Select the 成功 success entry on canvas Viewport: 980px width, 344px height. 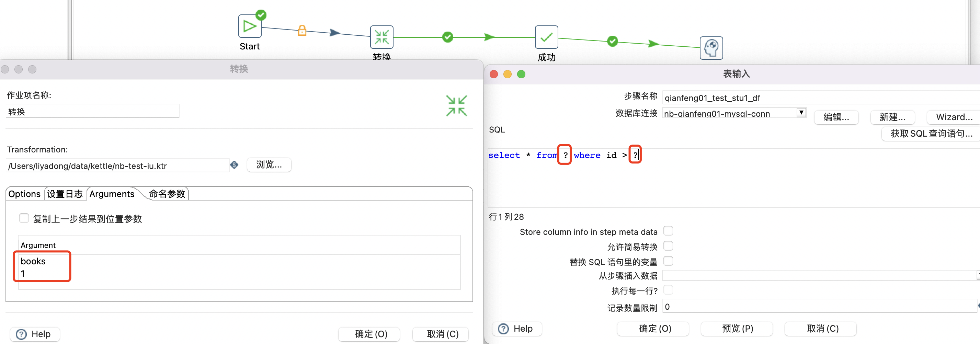[x=546, y=37]
